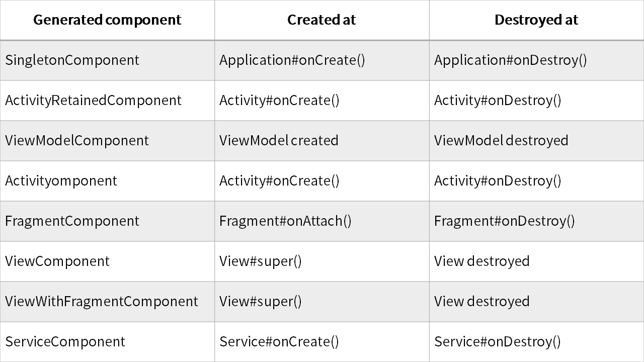Click the ActivityRetainedComponent cell

93,101
